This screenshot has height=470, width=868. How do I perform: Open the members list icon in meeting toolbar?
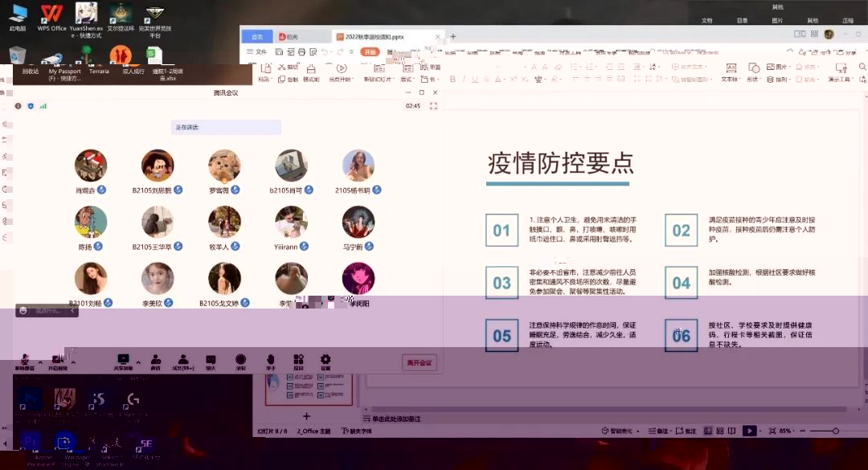point(182,362)
